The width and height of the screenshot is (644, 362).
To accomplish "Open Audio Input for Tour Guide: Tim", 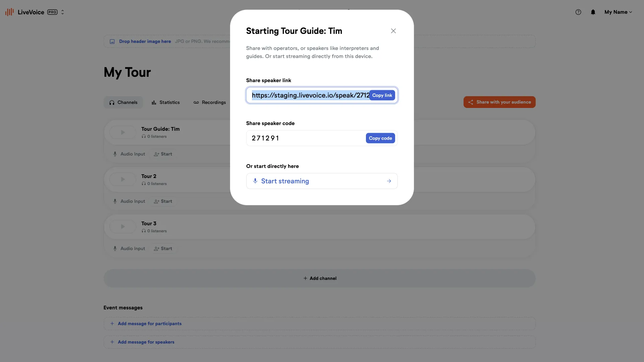I will click(129, 154).
